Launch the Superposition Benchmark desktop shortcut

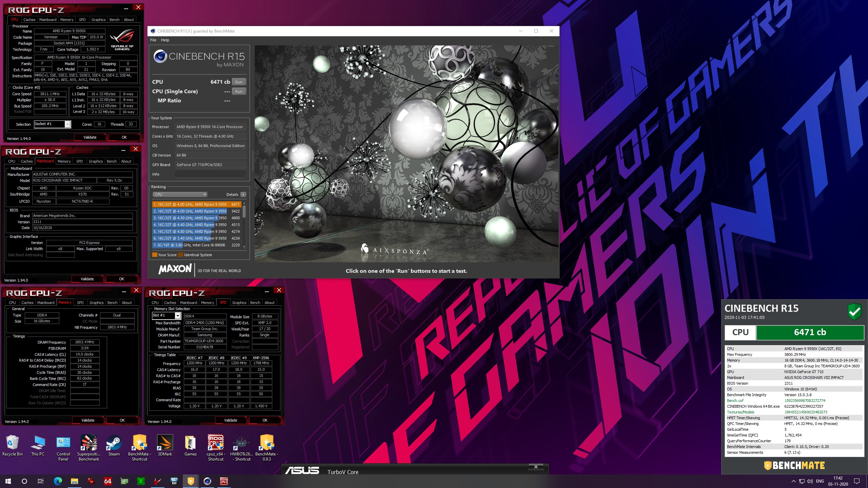click(89, 448)
